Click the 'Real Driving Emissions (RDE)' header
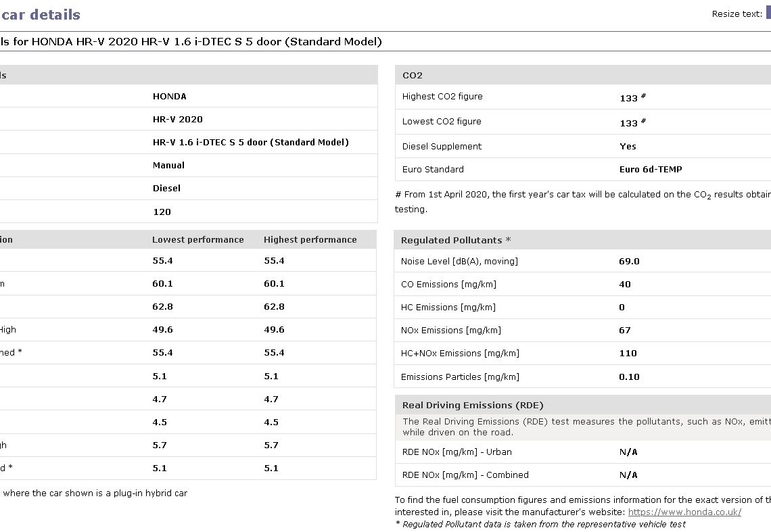Viewport: 771px width, 532px height. 473,406
